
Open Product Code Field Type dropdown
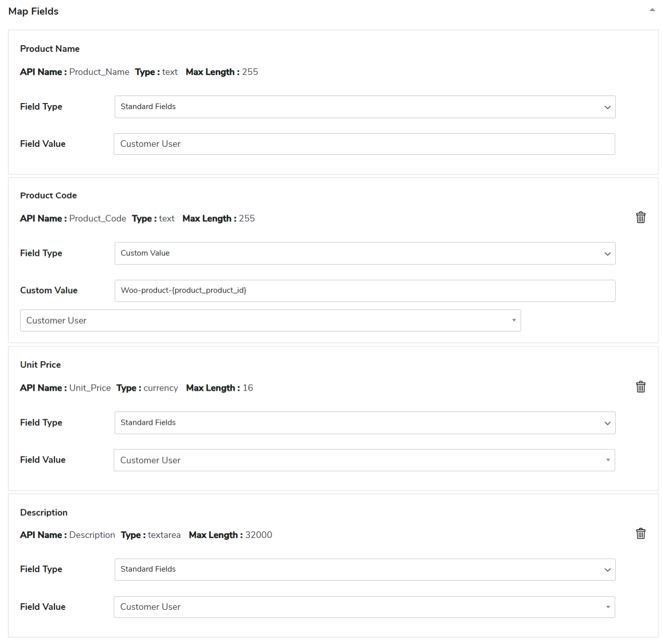pyautogui.click(x=365, y=253)
